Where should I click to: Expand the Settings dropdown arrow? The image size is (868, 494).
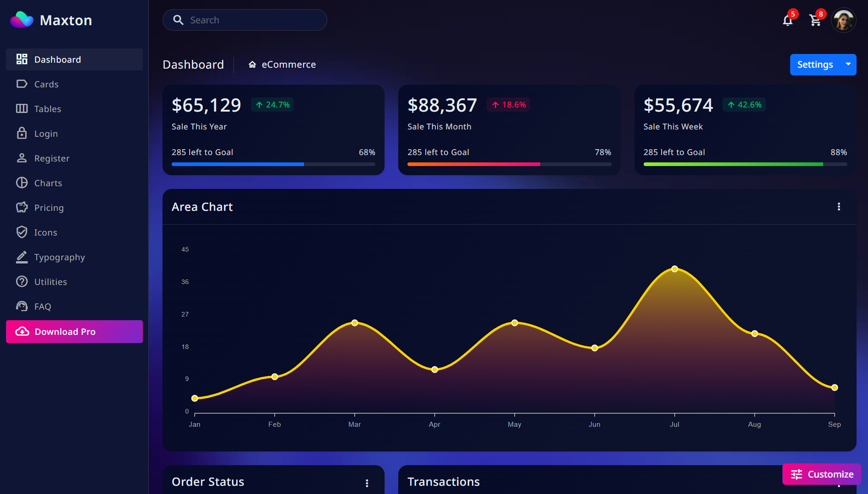(848, 64)
